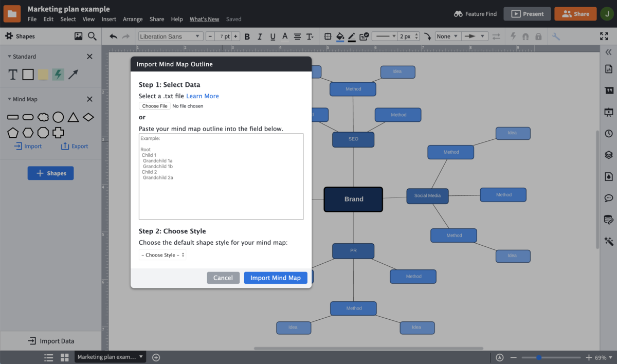617x364 pixels.
Task: Open the Choose Style dropdown
Action: tap(162, 255)
